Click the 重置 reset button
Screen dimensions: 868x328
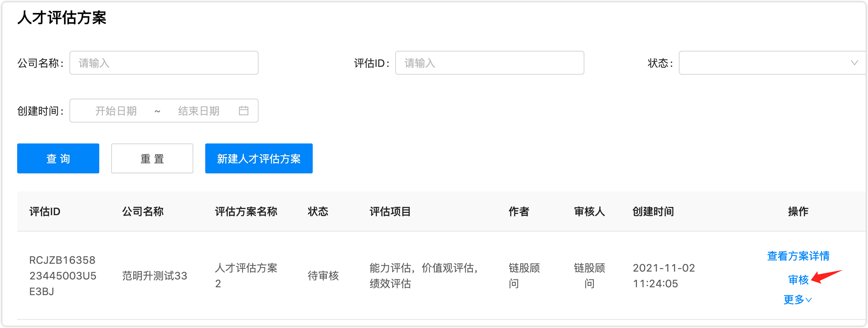click(x=152, y=158)
